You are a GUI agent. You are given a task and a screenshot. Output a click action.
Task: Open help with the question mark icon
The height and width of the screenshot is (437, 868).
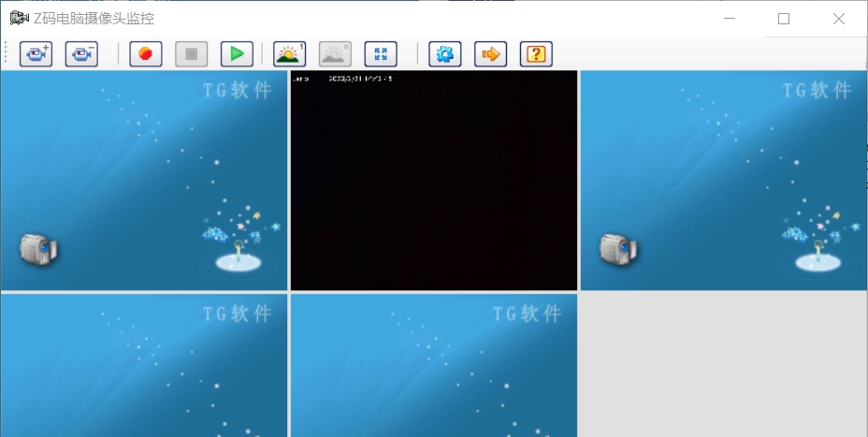(x=536, y=54)
